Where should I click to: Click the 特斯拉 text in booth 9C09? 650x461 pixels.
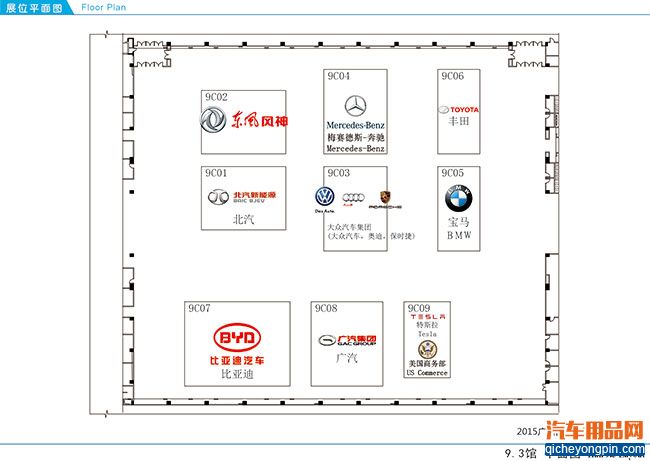point(427,325)
